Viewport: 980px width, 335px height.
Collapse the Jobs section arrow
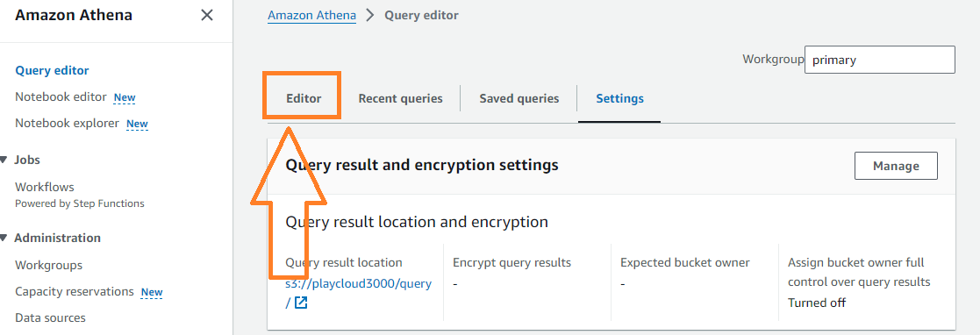coord(4,160)
